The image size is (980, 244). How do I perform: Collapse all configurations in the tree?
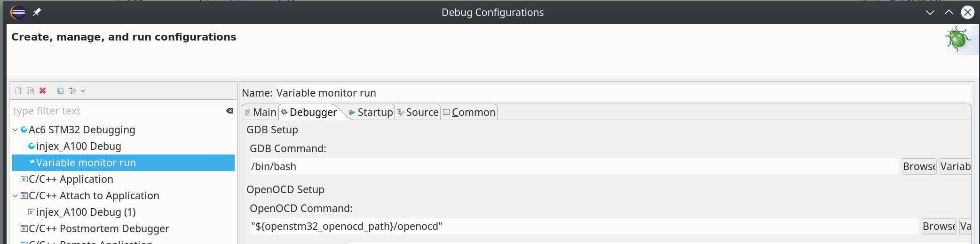[x=60, y=91]
